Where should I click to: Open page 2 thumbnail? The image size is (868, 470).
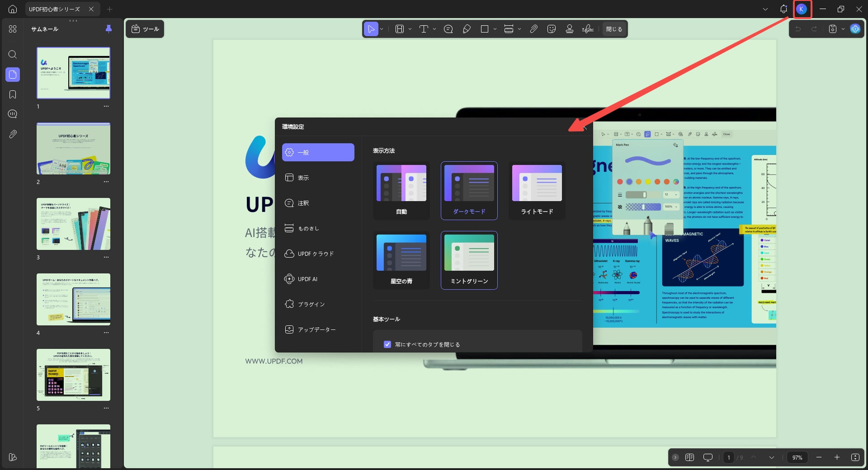[x=73, y=149]
